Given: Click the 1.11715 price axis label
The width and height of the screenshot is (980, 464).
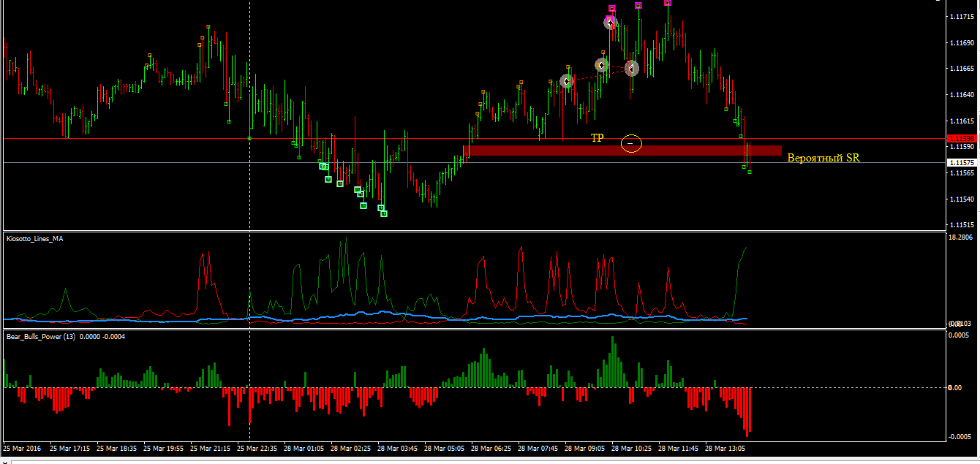Looking at the screenshot, I should click(x=960, y=16).
